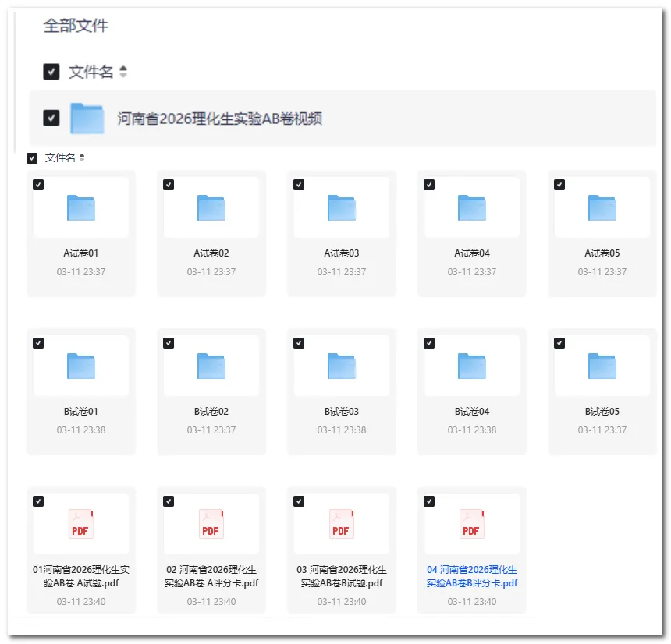Click the large 河南省2026理化生实验AB卷视频 folder icon
Image resolution: width=671 pixels, height=644 pixels.
pos(87,117)
